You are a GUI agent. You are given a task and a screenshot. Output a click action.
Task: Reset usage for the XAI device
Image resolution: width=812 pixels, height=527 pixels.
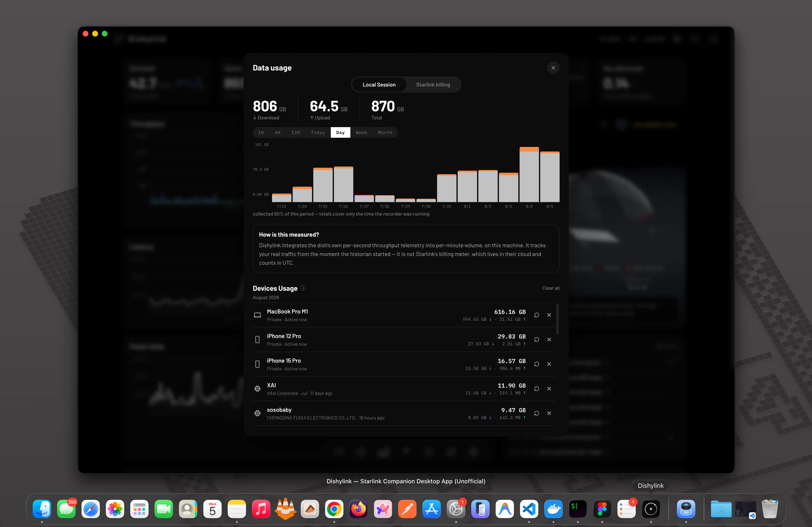[537, 389]
